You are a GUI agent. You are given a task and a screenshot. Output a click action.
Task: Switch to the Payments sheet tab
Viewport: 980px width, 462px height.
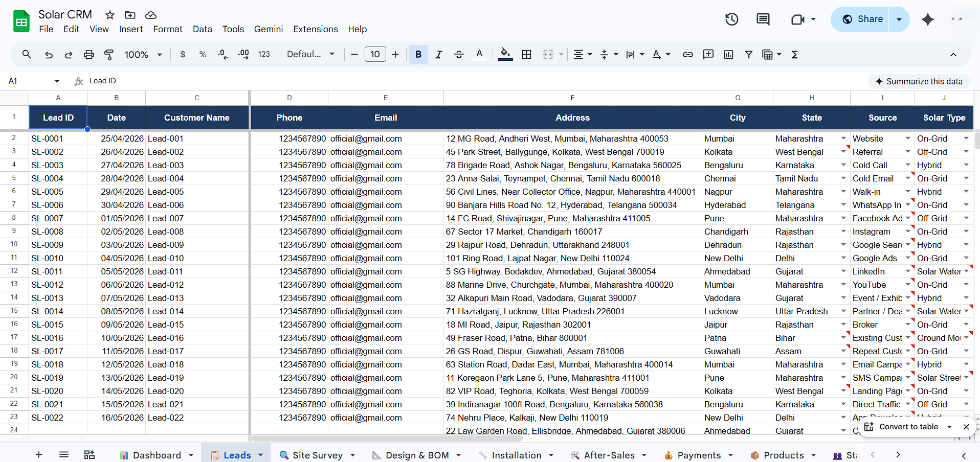(699, 455)
